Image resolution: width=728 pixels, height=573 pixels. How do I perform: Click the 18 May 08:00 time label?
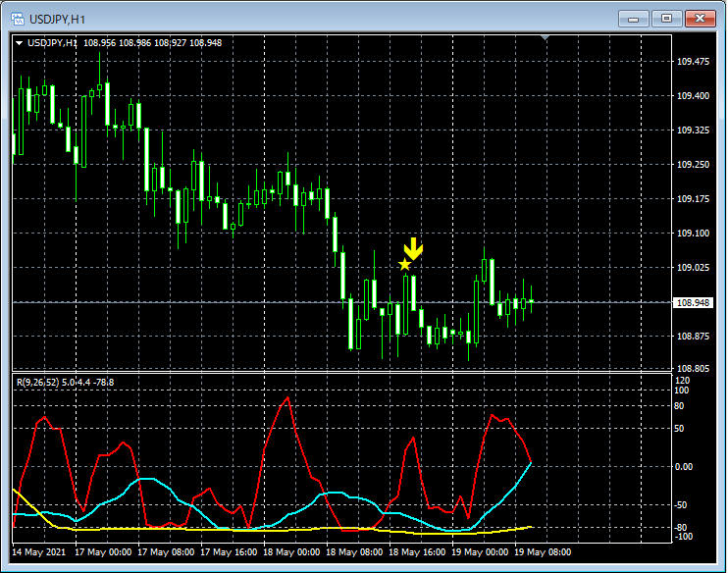click(354, 552)
